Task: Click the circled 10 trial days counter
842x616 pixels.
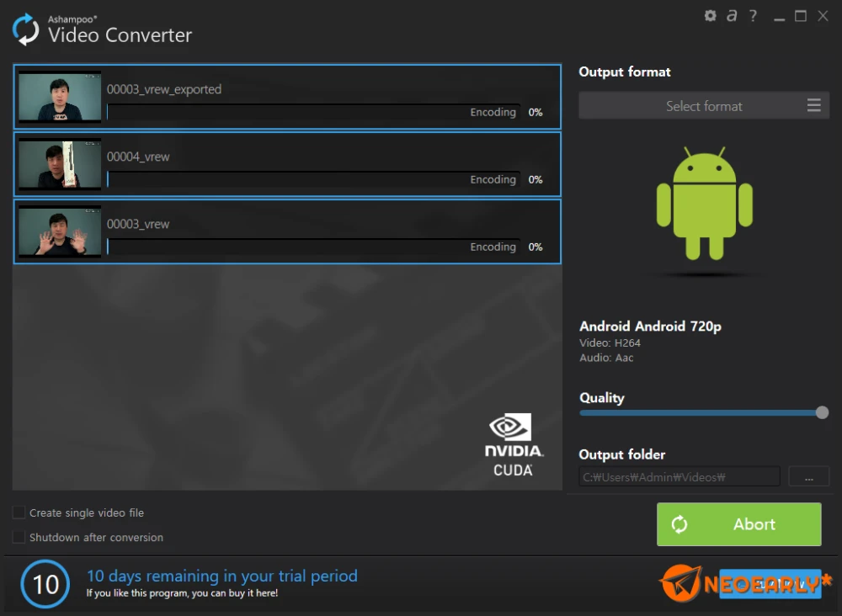Action: click(45, 584)
